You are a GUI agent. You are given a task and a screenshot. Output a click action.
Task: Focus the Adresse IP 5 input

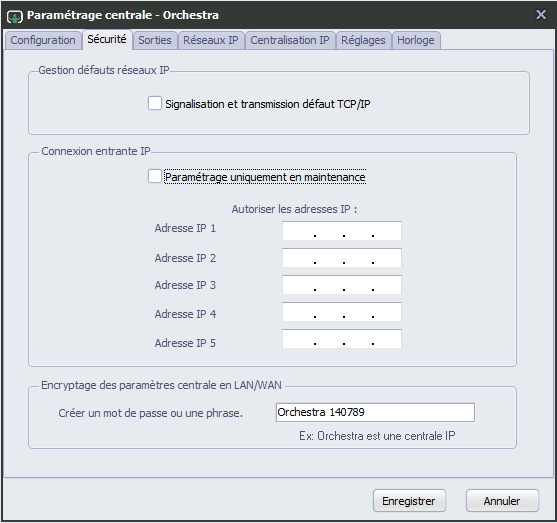point(342,339)
